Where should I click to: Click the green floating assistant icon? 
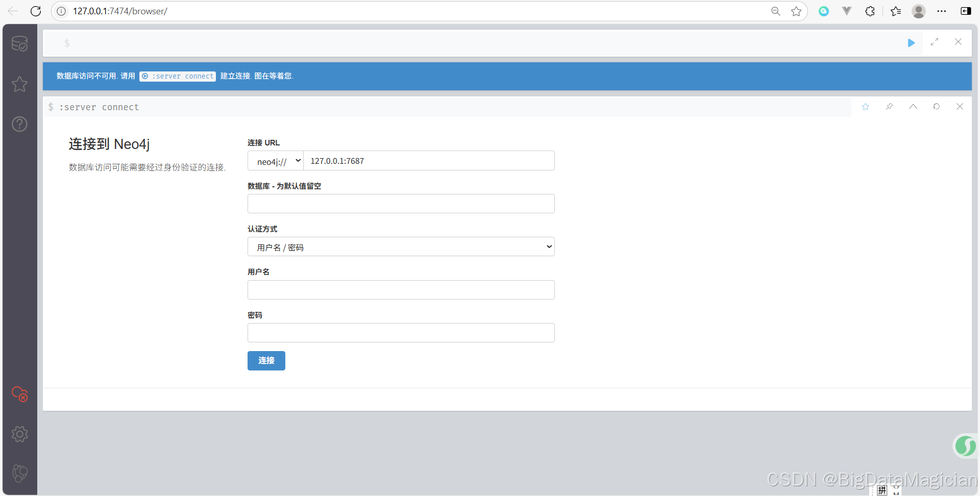[965, 446]
